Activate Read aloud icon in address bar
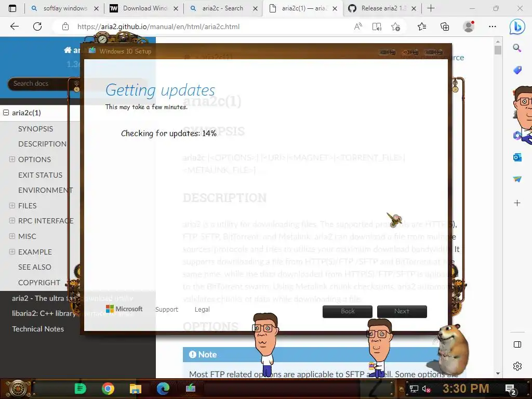532x399 pixels. point(357,26)
